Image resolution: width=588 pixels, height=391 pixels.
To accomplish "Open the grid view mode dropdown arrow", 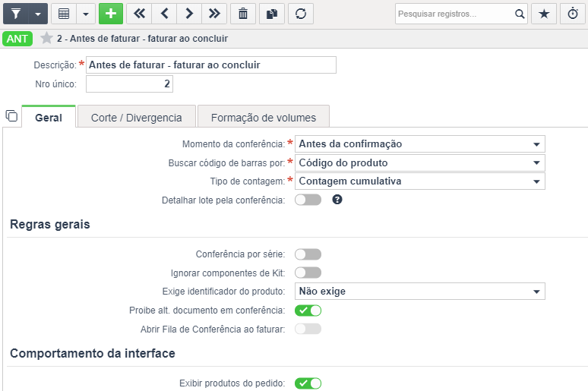I will [86, 14].
